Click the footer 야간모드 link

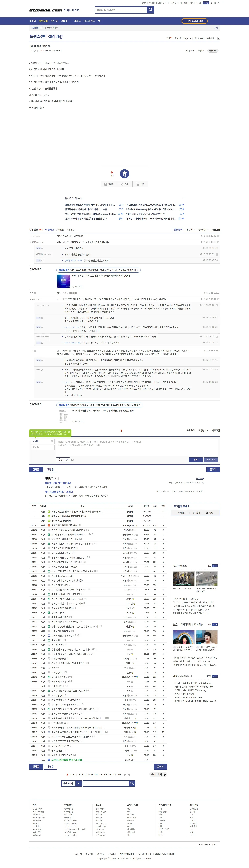tap(203, 844)
